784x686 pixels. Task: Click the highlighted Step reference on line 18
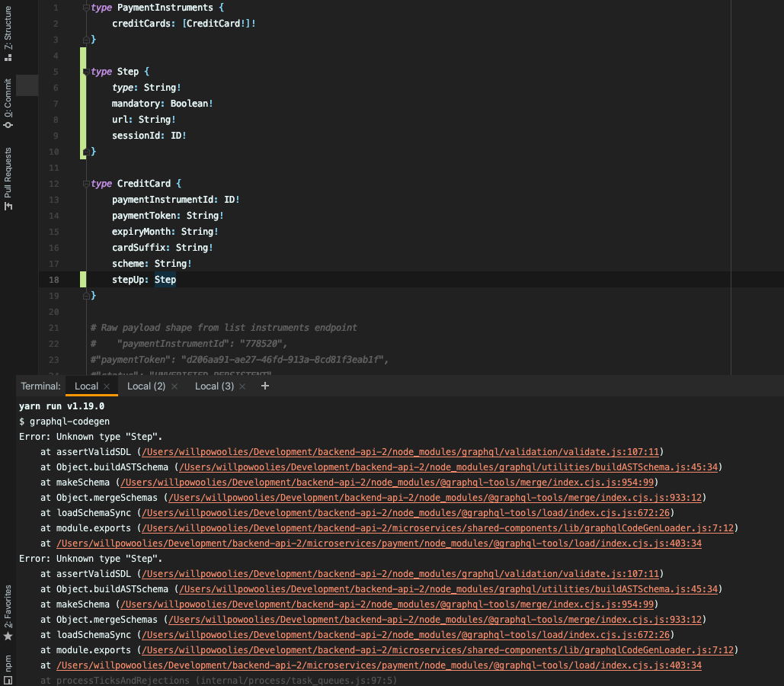click(165, 279)
